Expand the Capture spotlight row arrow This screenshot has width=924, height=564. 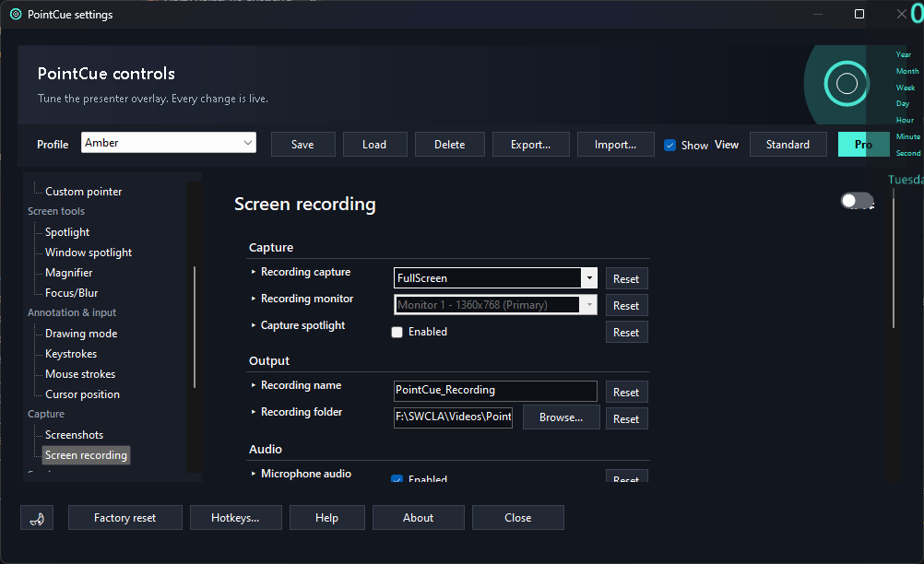254,325
